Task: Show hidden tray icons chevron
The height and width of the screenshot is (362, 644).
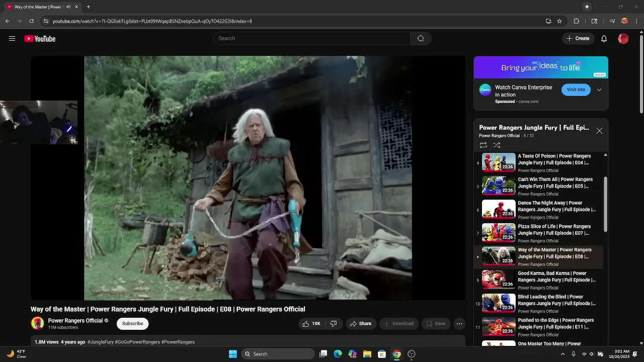Action: pyautogui.click(x=562, y=354)
